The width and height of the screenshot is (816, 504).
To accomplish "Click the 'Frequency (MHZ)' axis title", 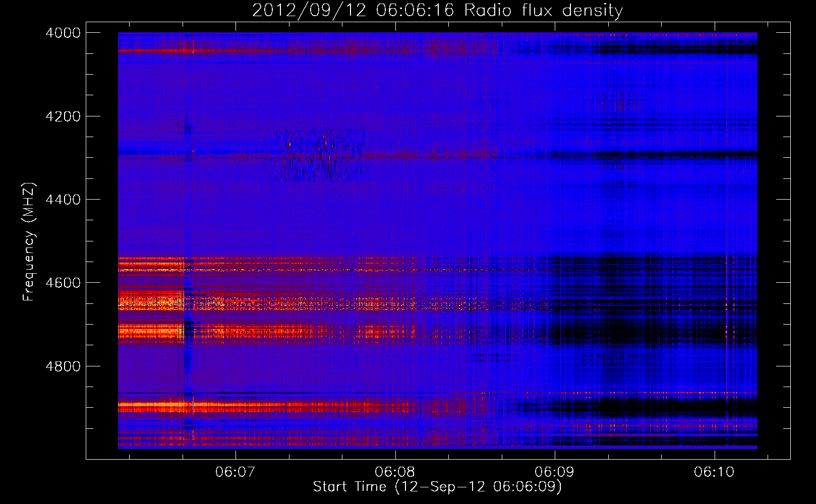I will (29, 241).
